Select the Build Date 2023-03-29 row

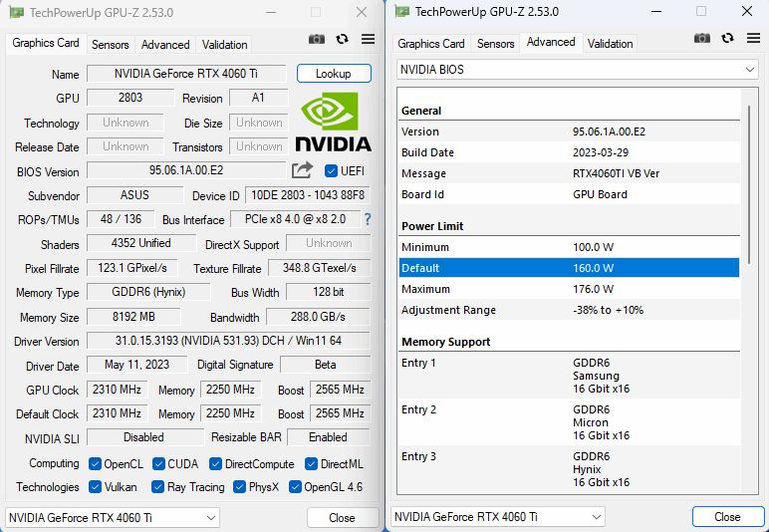569,152
